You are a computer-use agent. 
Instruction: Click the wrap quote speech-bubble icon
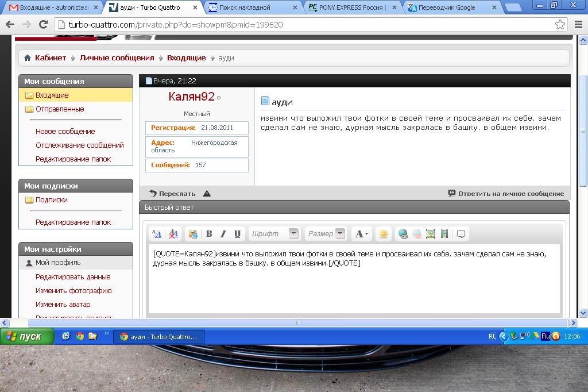[x=461, y=234]
